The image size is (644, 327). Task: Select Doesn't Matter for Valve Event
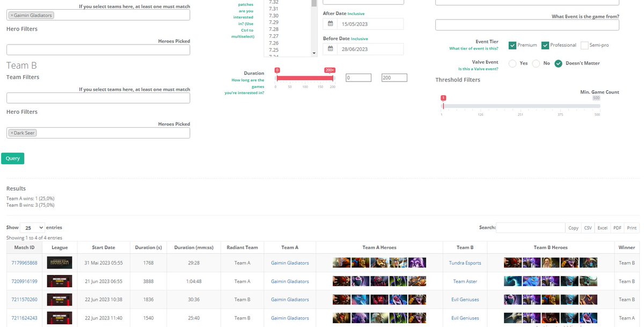coord(558,63)
